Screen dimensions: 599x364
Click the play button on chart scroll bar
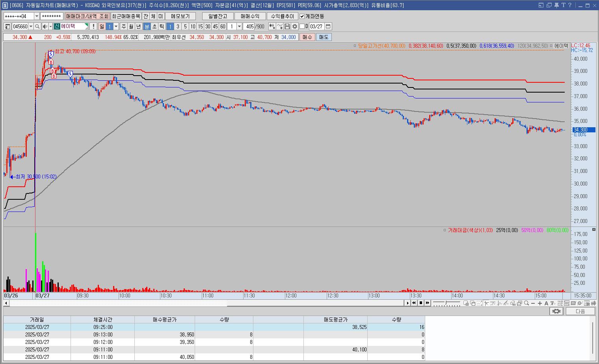408,303
